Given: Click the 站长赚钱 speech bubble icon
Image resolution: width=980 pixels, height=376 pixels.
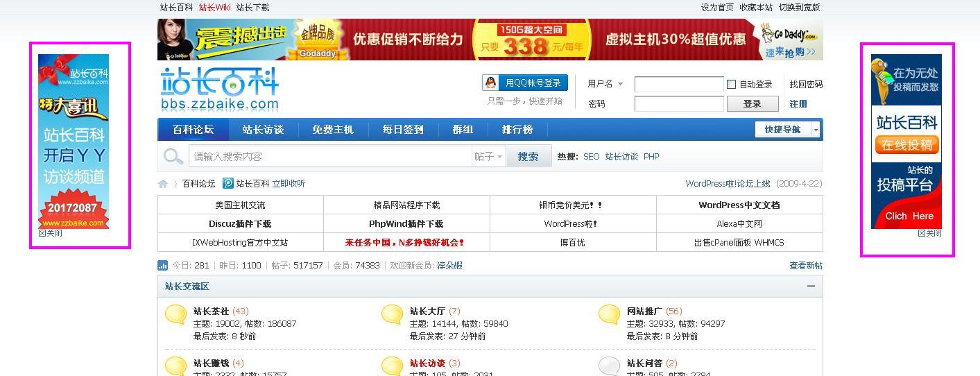Looking at the screenshot, I should [x=176, y=366].
